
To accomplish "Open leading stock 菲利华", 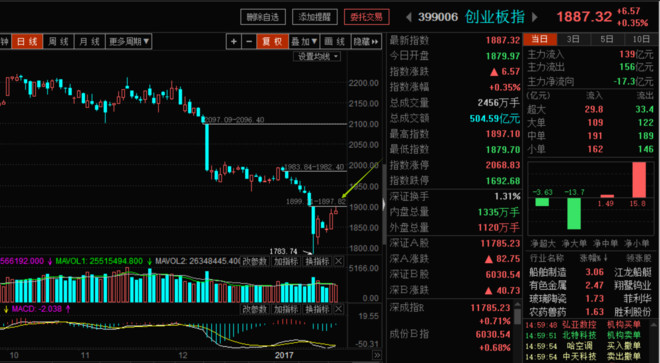I will pyautogui.click(x=637, y=299).
